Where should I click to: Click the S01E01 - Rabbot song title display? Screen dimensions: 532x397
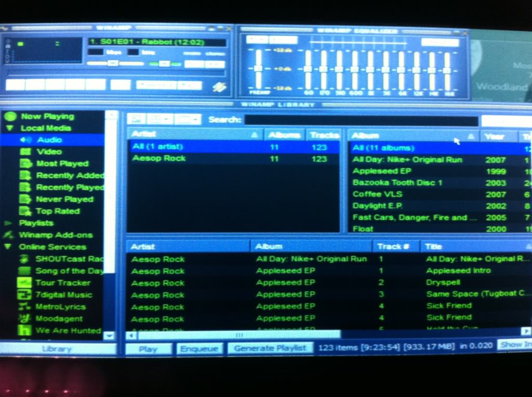tap(157, 43)
